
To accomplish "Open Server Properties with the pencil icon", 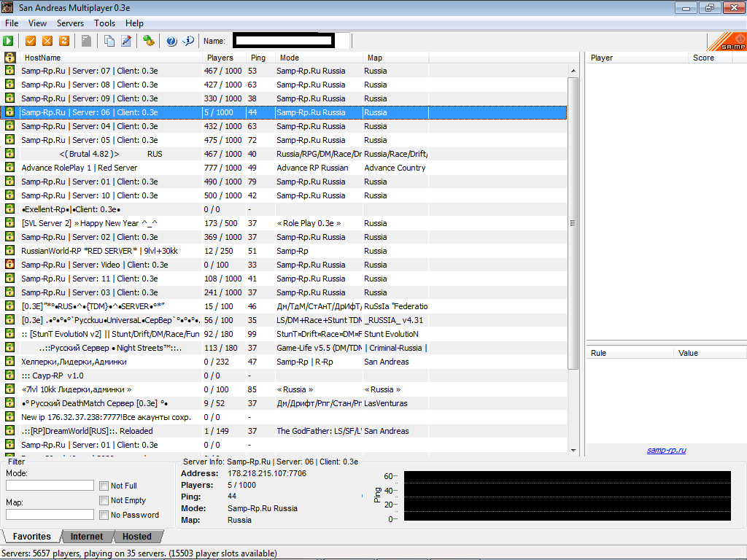I will pos(126,41).
